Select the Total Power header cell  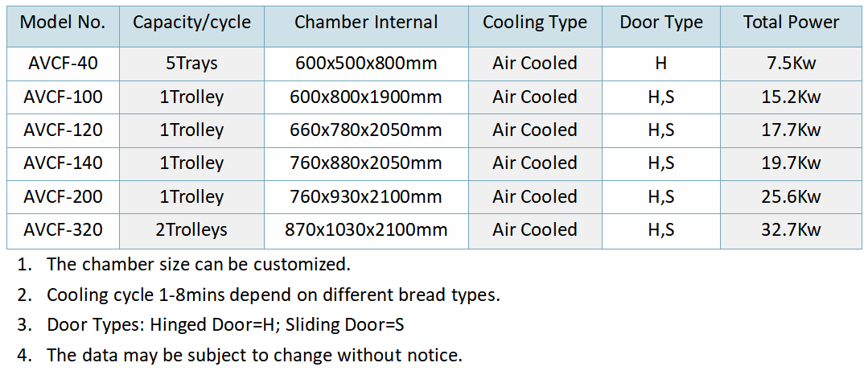[x=791, y=23]
